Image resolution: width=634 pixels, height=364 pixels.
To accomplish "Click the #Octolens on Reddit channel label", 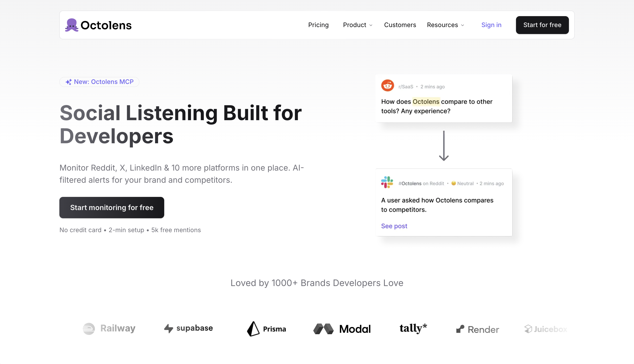I will point(421,183).
